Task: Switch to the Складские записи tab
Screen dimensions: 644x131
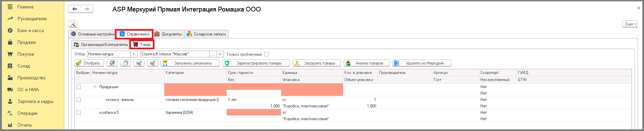Action: click(206, 34)
